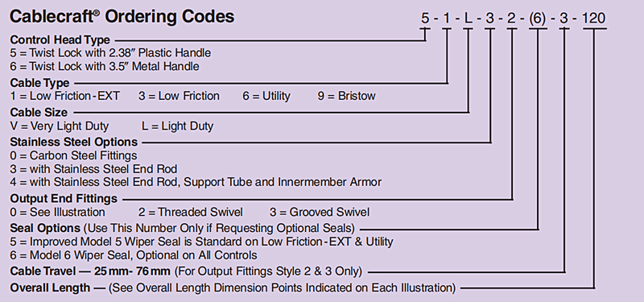Select the 2 = Threaded Swivel option
The height and width of the screenshot is (302, 644).
[191, 212]
